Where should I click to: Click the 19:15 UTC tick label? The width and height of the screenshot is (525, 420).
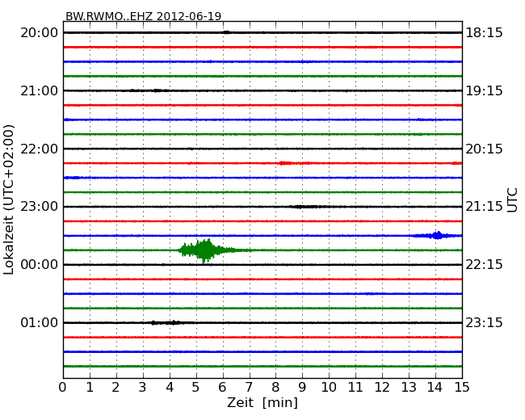point(484,90)
